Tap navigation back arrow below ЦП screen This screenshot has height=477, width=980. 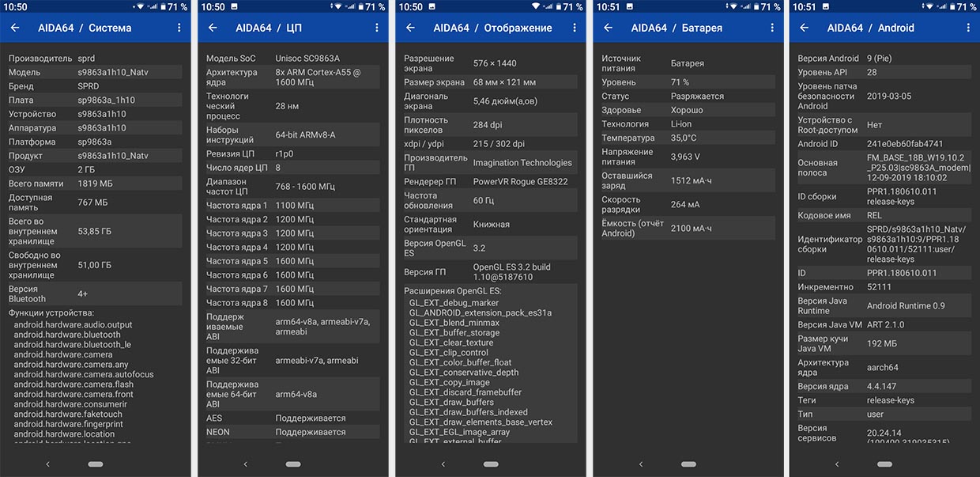[x=245, y=464]
